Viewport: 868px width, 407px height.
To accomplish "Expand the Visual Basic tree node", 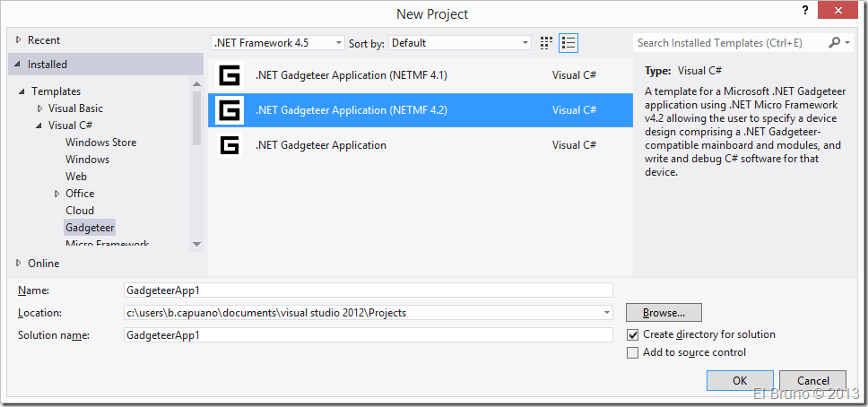I will pos(39,108).
